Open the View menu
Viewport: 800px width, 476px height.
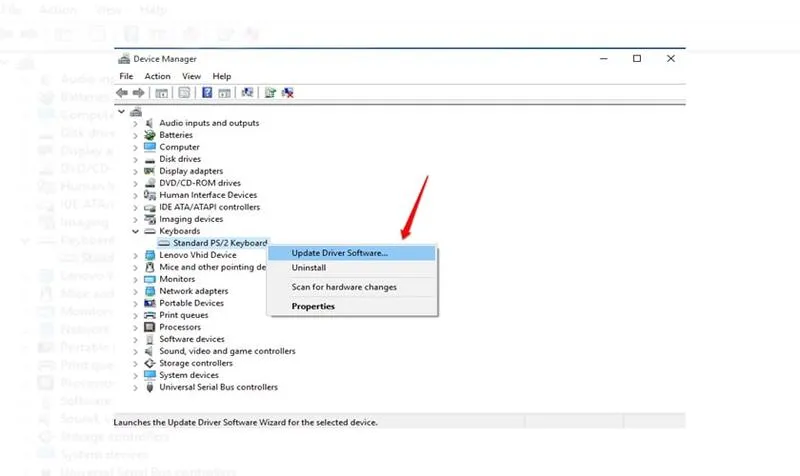pos(191,76)
